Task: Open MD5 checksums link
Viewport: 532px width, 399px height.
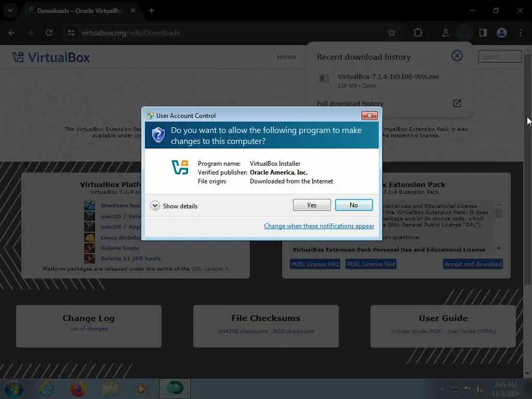Action: (x=294, y=331)
